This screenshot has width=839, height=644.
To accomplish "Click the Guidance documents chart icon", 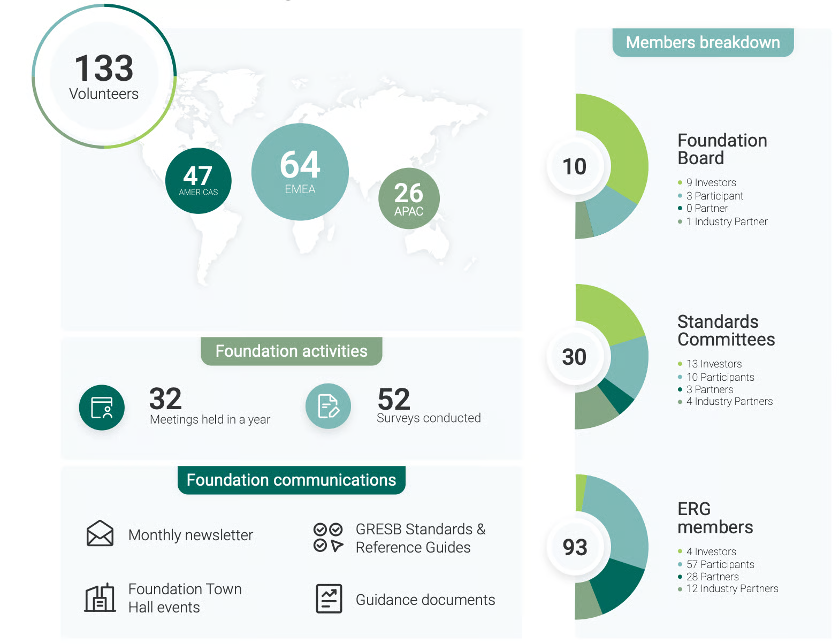I will coord(329,599).
